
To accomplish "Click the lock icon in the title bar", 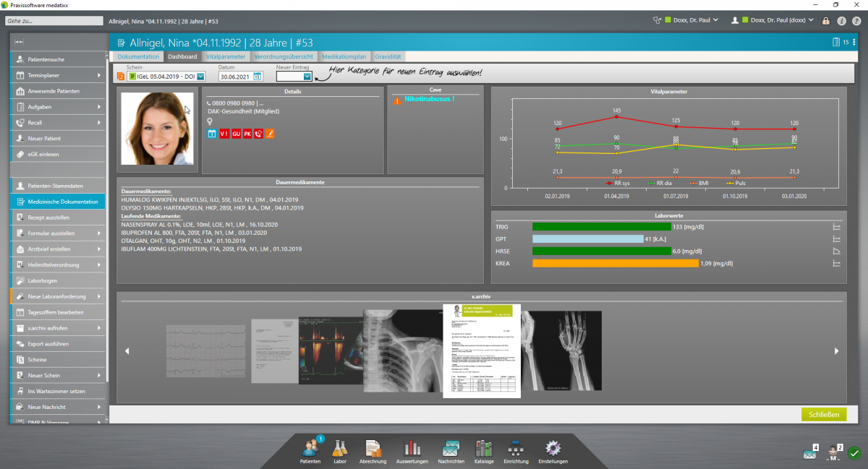I will coord(825,20).
